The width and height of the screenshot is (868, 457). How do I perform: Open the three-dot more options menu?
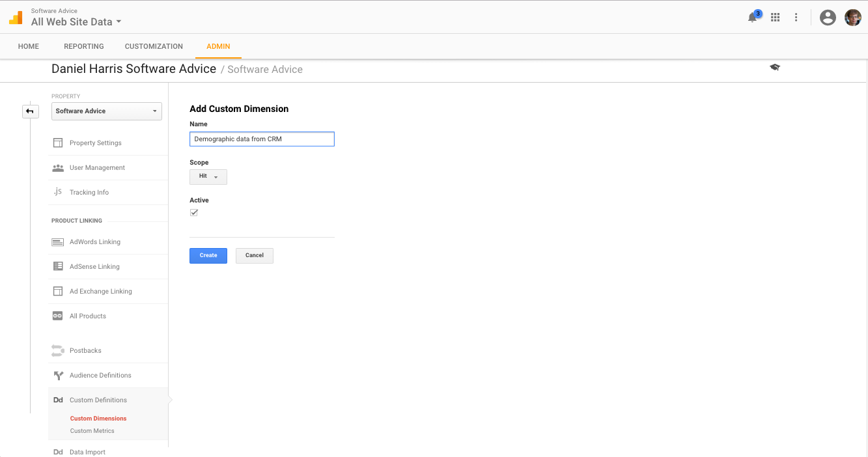[x=796, y=18]
